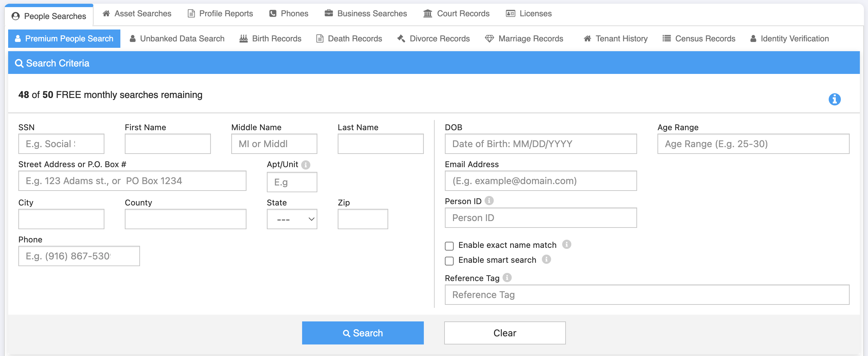Focus the Phone field
This screenshot has width=868, height=356.
(x=79, y=256)
